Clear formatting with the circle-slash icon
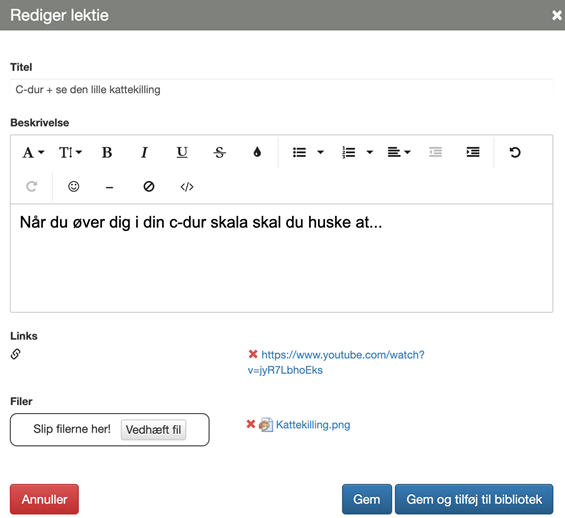The height and width of the screenshot is (518, 565). (x=149, y=187)
